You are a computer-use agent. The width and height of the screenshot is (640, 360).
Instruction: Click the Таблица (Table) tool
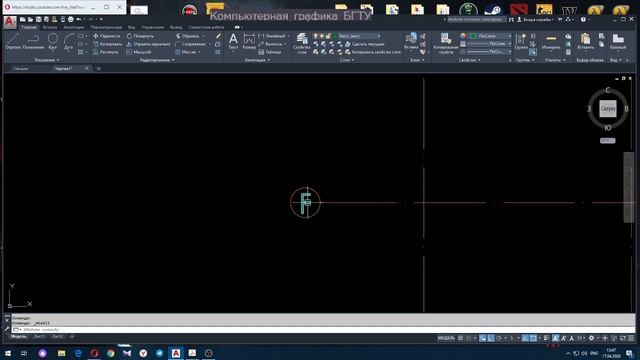coord(270,52)
